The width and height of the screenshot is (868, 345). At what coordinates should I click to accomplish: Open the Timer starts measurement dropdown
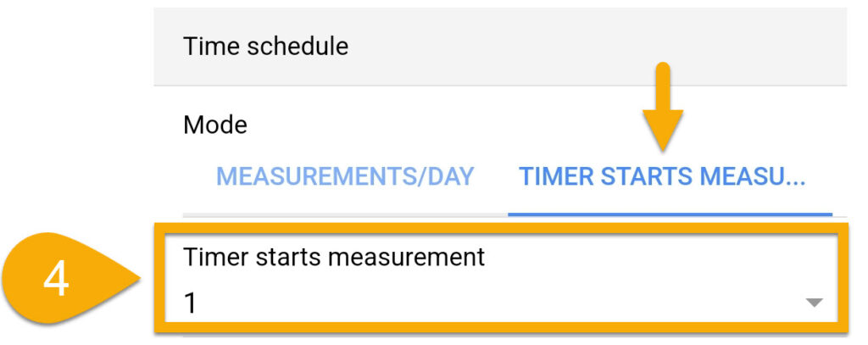[502, 279]
